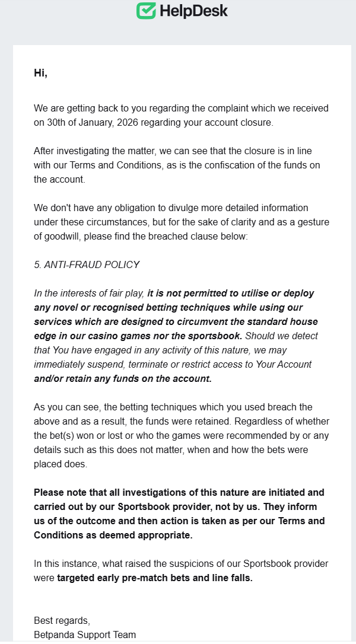Image resolution: width=356 pixels, height=644 pixels.
Task: Click the "Betpanda Support Team" signature
Action: point(85,635)
